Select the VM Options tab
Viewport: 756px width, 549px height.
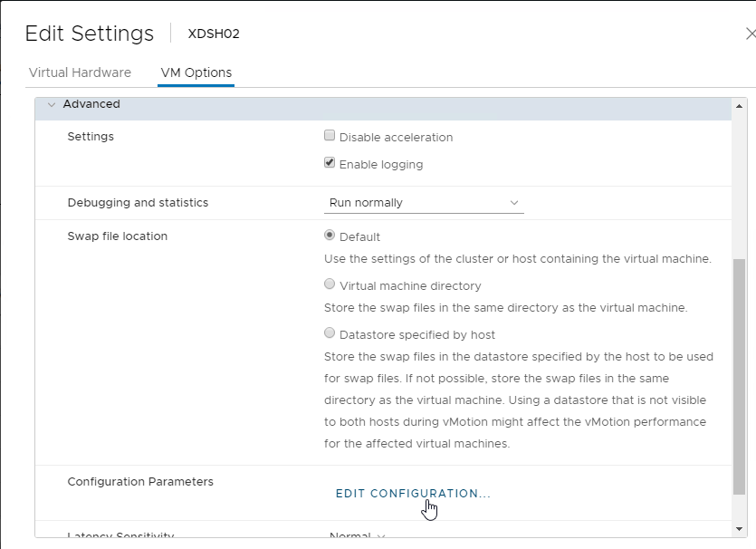(x=196, y=72)
